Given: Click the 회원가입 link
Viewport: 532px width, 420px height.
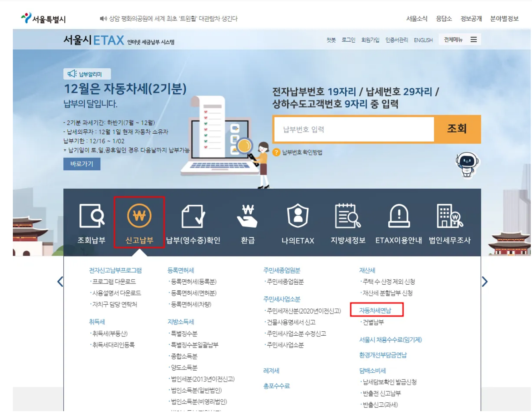Looking at the screenshot, I should click(x=370, y=40).
